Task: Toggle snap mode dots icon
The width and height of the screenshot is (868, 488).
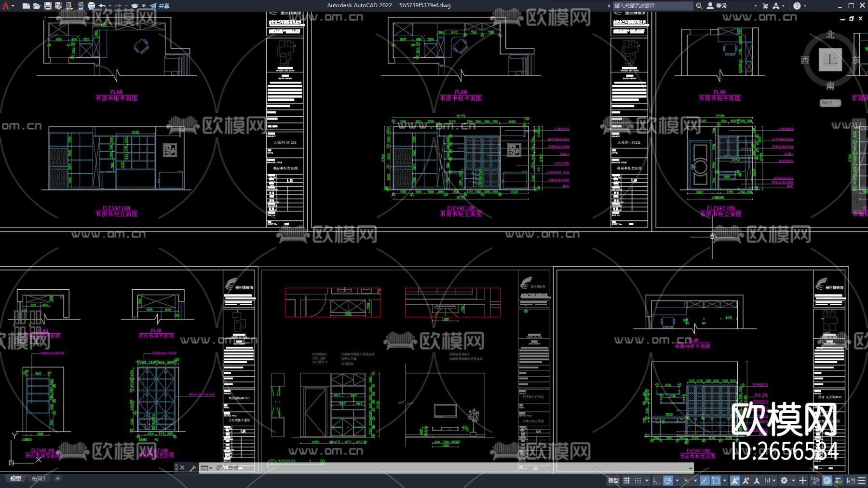Action: coord(638,480)
